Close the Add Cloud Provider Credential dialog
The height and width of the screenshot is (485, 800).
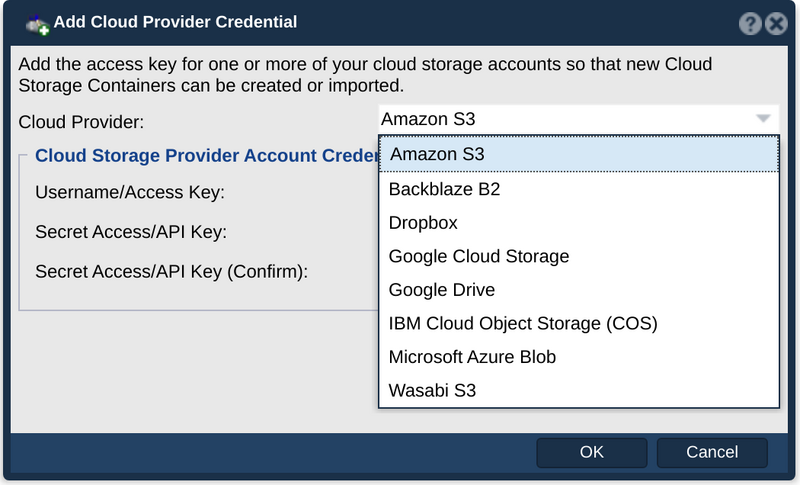777,23
